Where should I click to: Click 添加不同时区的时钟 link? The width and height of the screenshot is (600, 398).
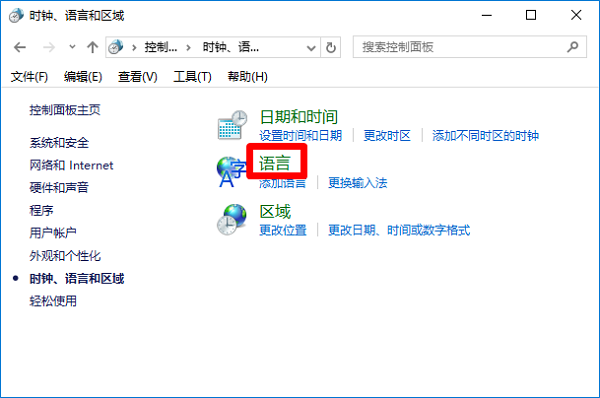(486, 136)
